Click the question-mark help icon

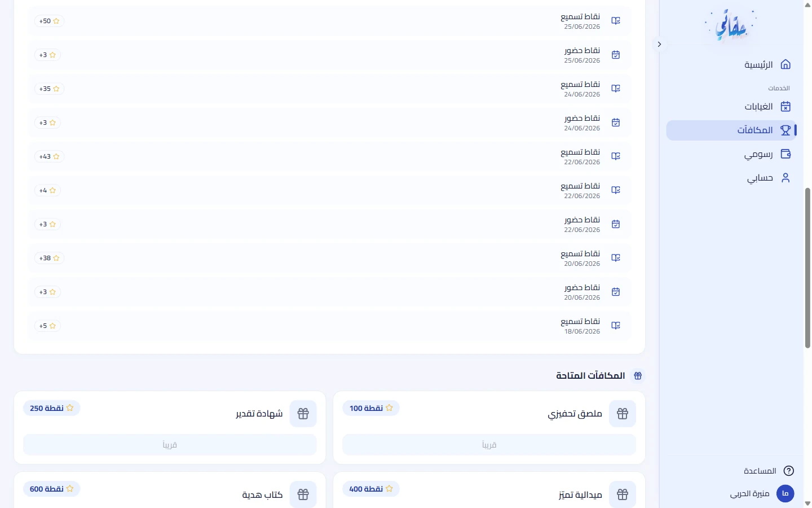tap(789, 471)
